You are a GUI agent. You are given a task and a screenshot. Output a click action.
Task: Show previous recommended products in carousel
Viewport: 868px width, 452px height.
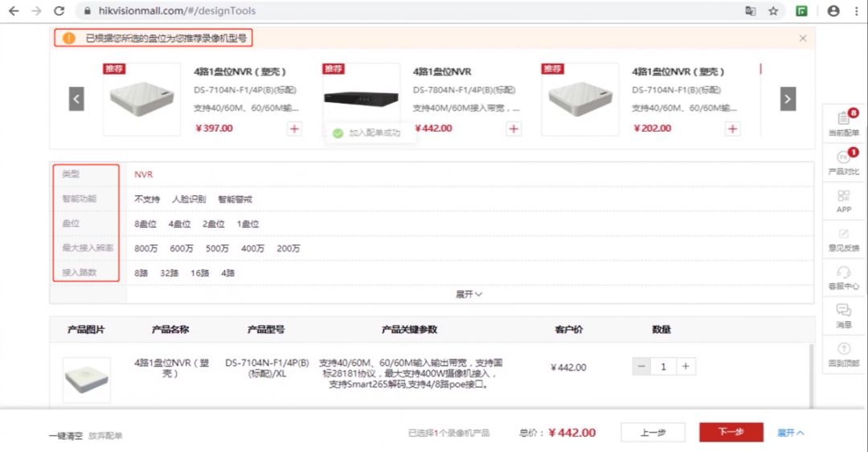click(76, 99)
